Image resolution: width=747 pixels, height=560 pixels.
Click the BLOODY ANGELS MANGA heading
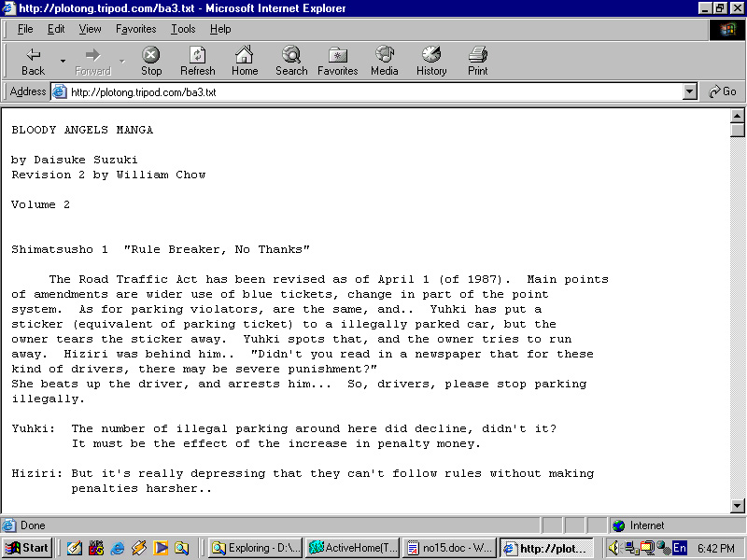click(82, 130)
